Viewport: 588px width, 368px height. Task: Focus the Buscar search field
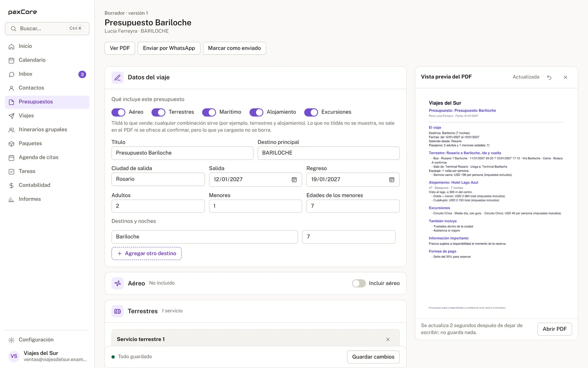[47, 28]
